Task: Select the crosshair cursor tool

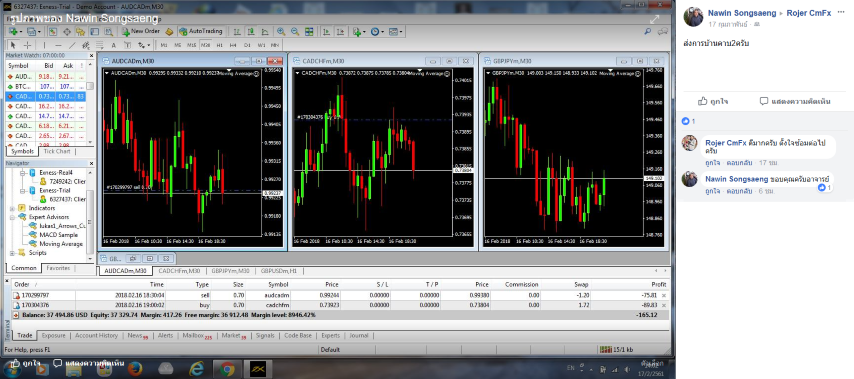Action: point(27,45)
